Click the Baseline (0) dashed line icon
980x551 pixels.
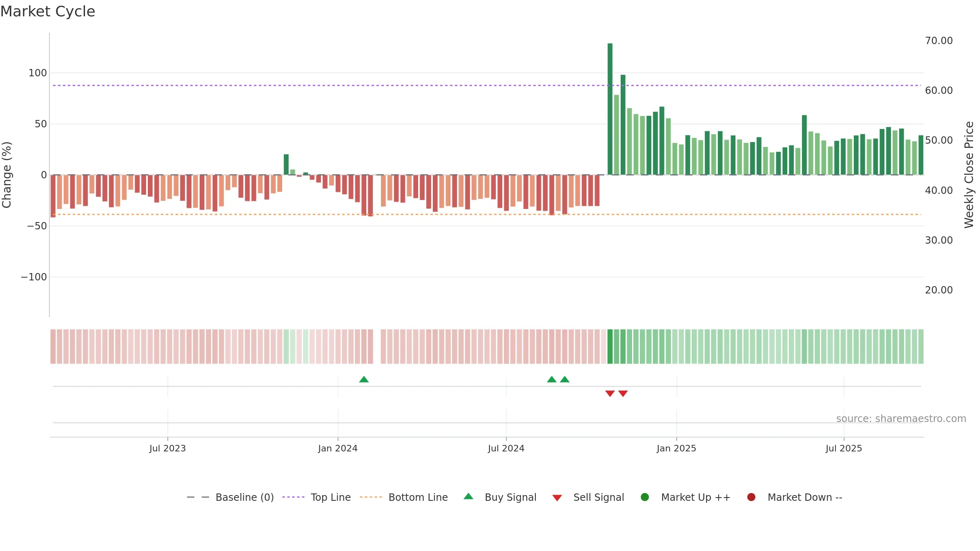pos(198,497)
